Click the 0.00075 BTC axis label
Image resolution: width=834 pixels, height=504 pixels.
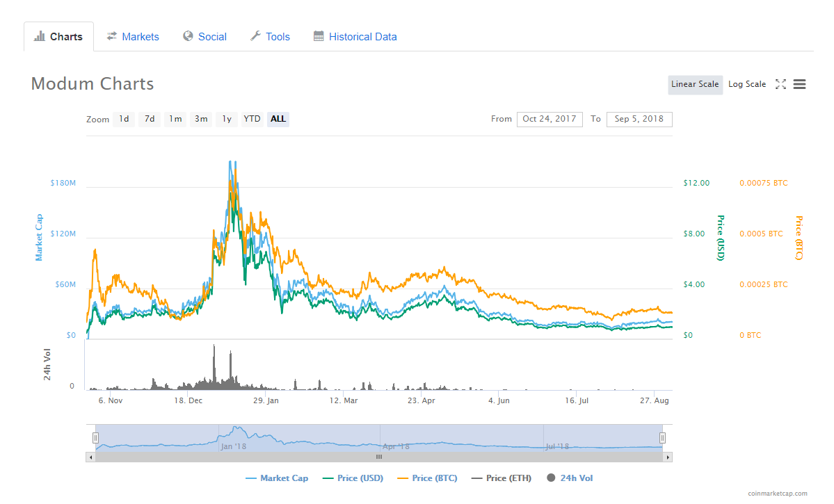[763, 183]
